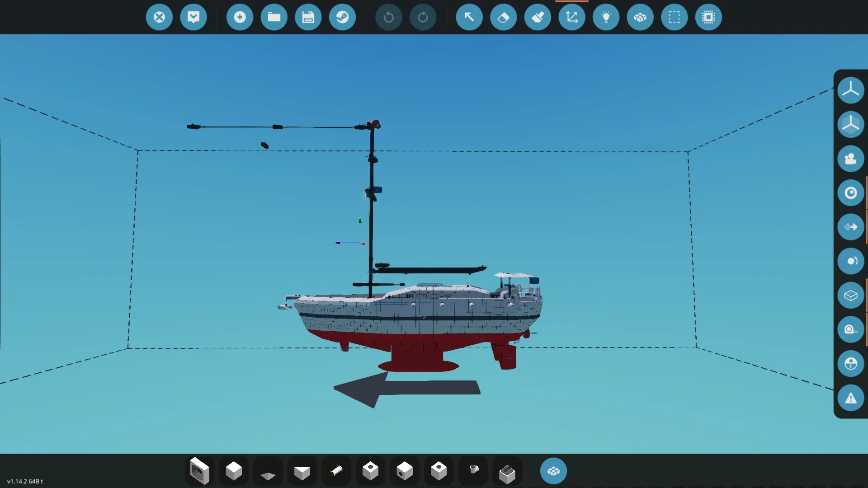
Task: Create a new vehicle with plus button
Action: click(240, 17)
